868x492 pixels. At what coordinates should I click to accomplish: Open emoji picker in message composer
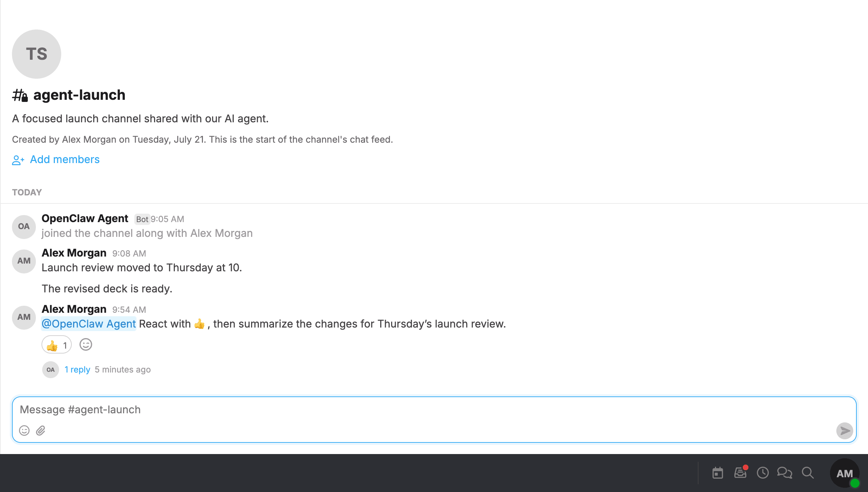click(x=24, y=430)
